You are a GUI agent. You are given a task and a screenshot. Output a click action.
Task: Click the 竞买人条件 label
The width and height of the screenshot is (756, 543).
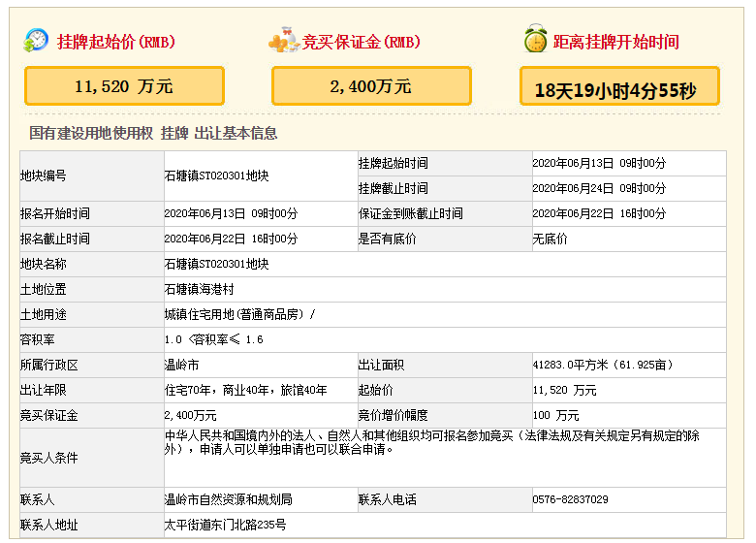49,458
